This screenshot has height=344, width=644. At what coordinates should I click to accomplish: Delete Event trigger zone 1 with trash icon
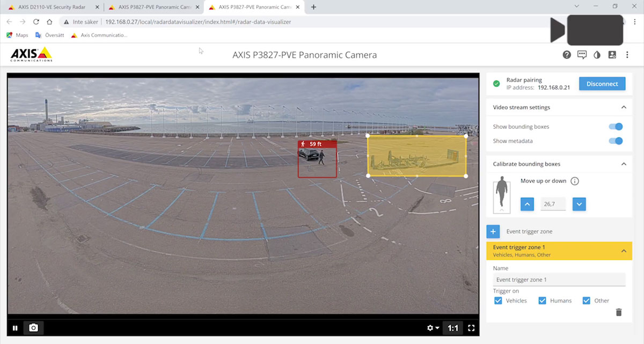[x=619, y=312]
